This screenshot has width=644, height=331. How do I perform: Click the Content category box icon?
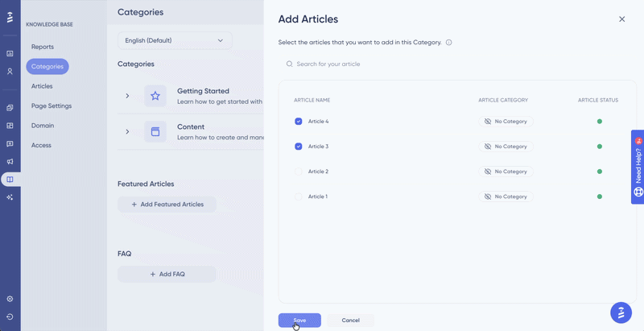click(155, 132)
